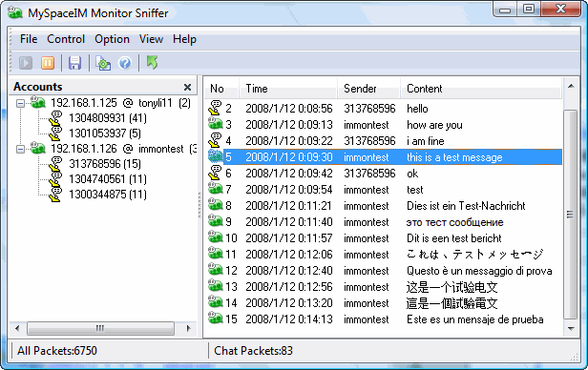Collapse the 192.168.1.125 tonyli11 tree node
Image resolution: width=588 pixels, height=370 pixels.
(x=21, y=103)
